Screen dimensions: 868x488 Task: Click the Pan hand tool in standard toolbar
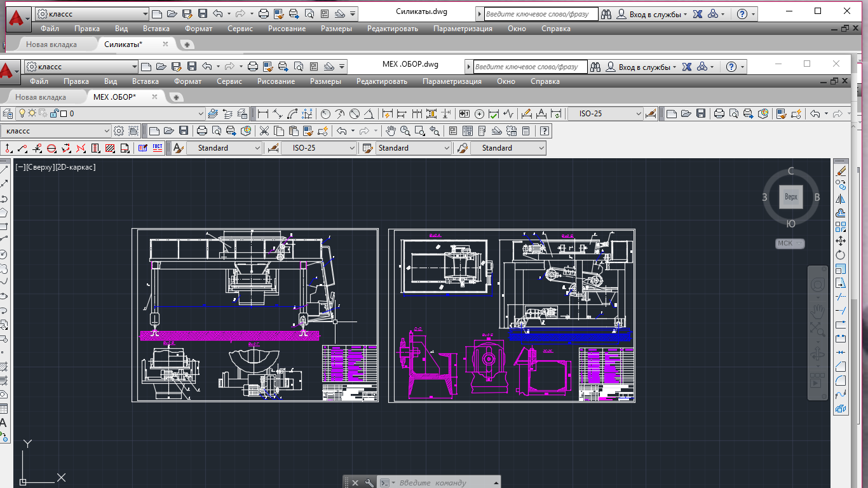tap(391, 131)
